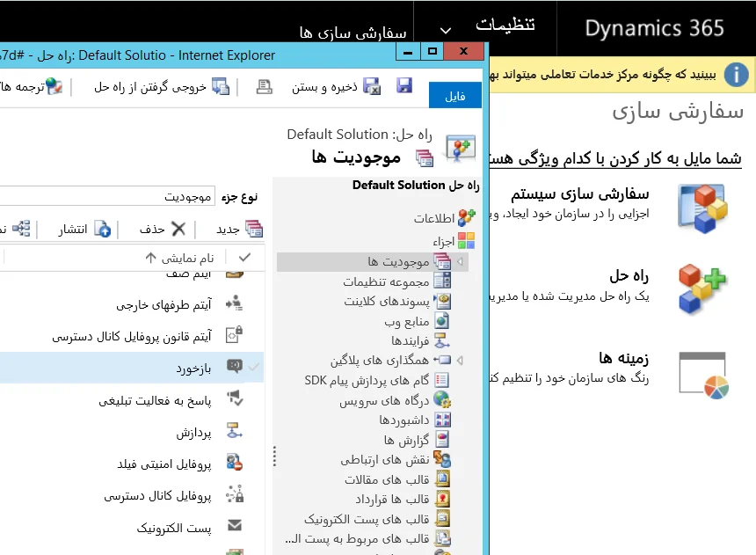Open the سفارشی سازی سیستم link
Screen dimensions: 756x555
[579, 194]
